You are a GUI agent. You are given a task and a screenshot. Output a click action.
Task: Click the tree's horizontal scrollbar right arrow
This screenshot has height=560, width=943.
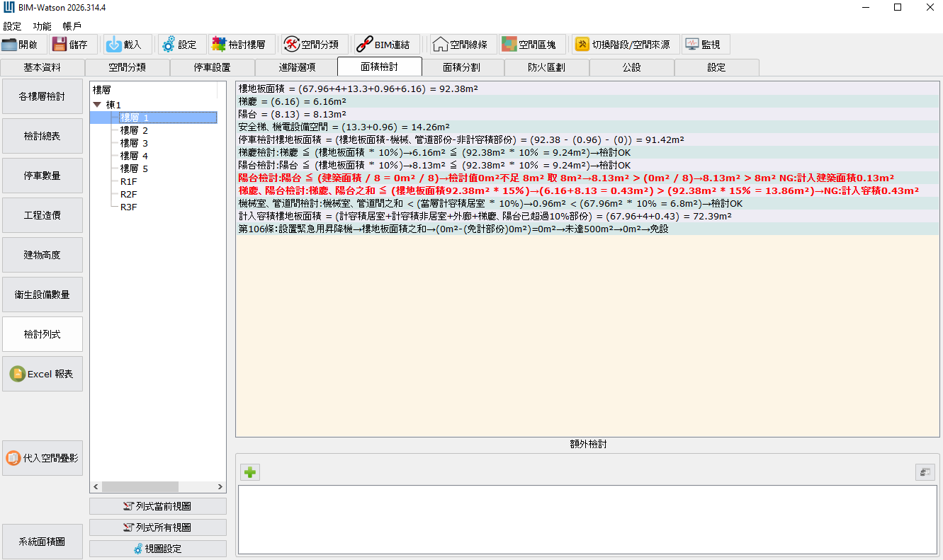click(x=220, y=487)
